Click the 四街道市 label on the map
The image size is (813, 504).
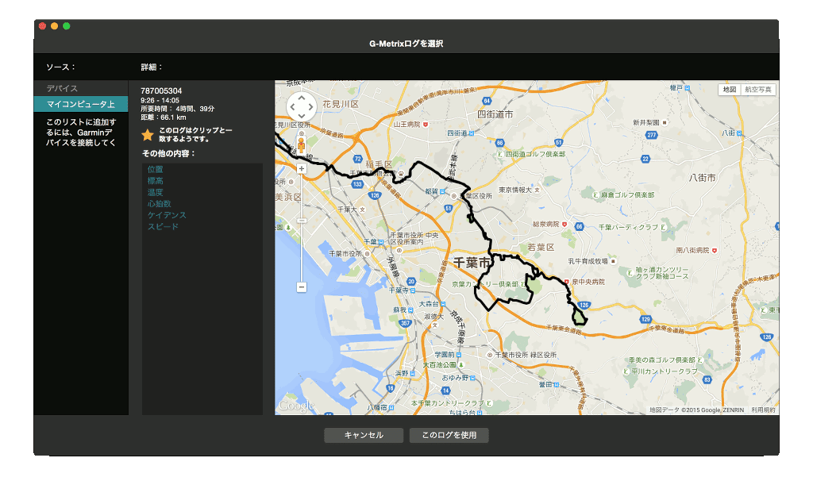coord(495,114)
